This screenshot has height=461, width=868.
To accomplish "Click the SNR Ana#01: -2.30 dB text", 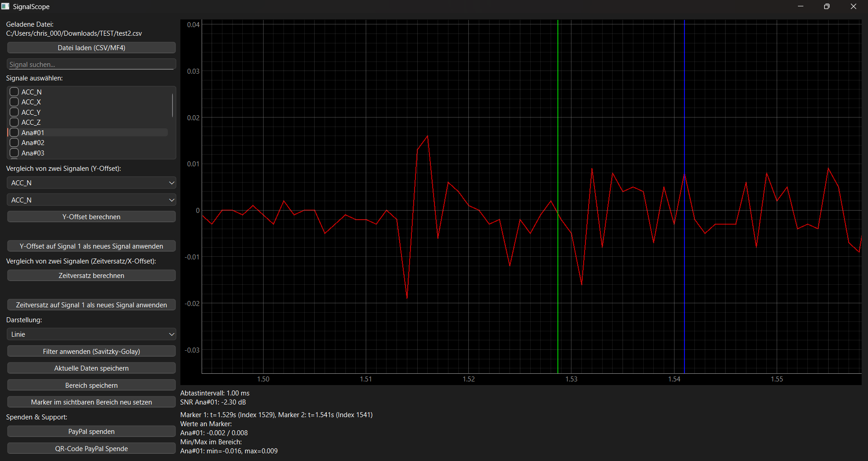I will (213, 402).
